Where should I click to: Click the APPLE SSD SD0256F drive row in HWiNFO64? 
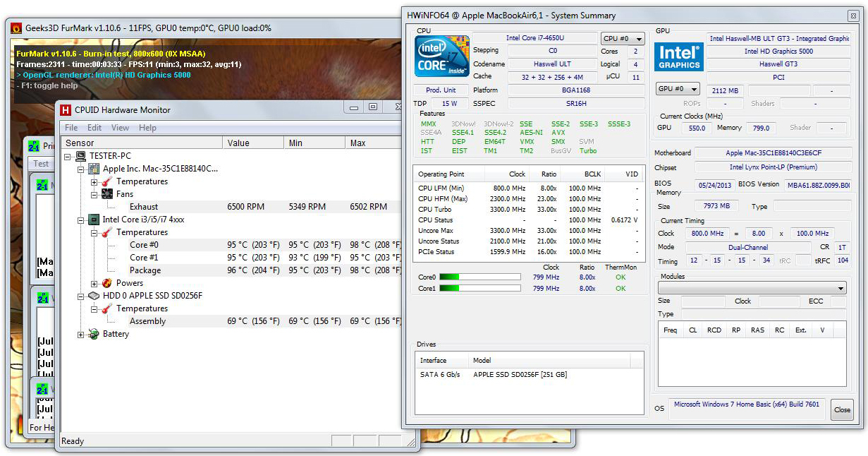[529, 375]
